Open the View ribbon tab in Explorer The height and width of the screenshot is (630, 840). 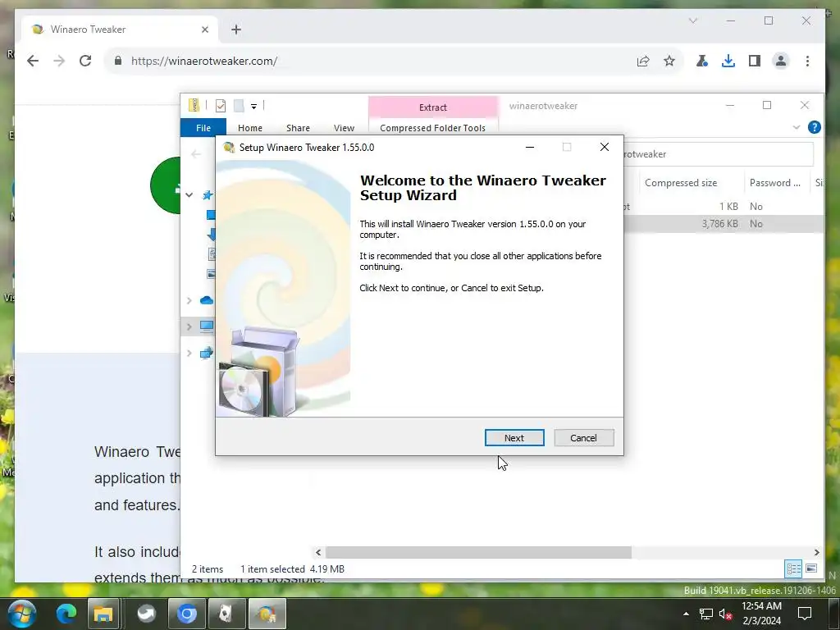click(344, 128)
